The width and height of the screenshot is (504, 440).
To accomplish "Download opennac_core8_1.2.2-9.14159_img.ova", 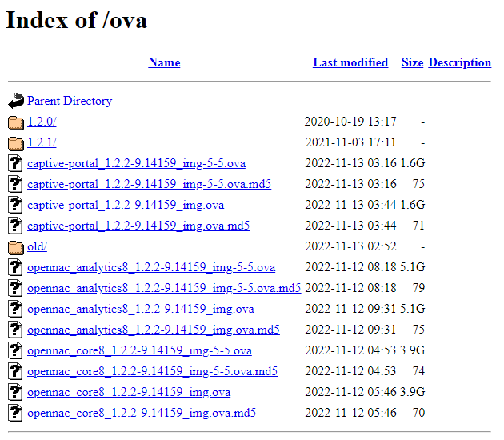I will click(129, 392).
